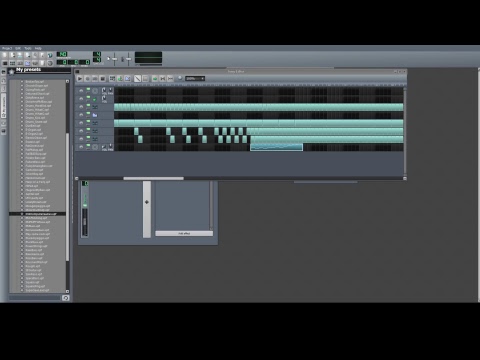Create a new project from the main toolbar
Image resolution: width=480 pixels, height=360 pixels.
pyautogui.click(x=5, y=55)
